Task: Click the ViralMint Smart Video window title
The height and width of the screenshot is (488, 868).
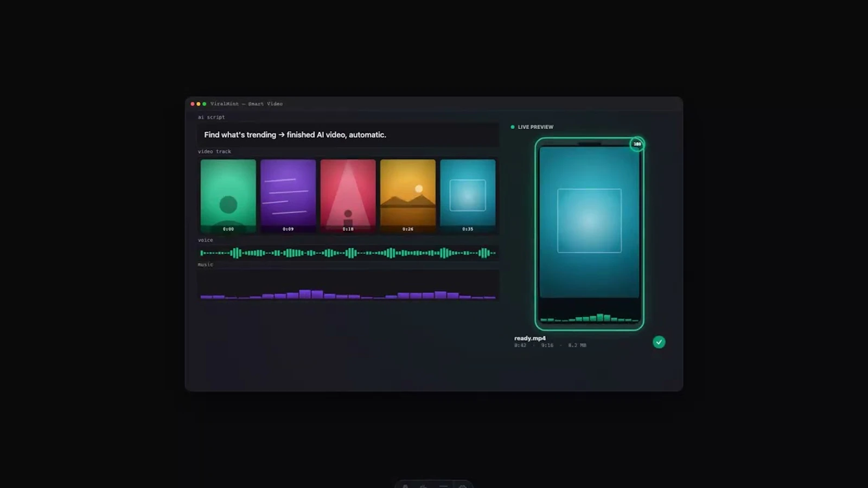Action: [246, 104]
